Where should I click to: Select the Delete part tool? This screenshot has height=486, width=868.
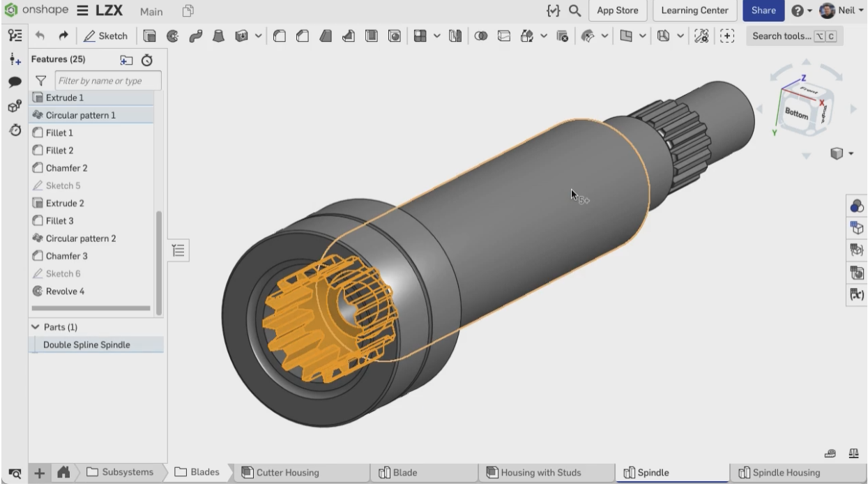click(561, 36)
